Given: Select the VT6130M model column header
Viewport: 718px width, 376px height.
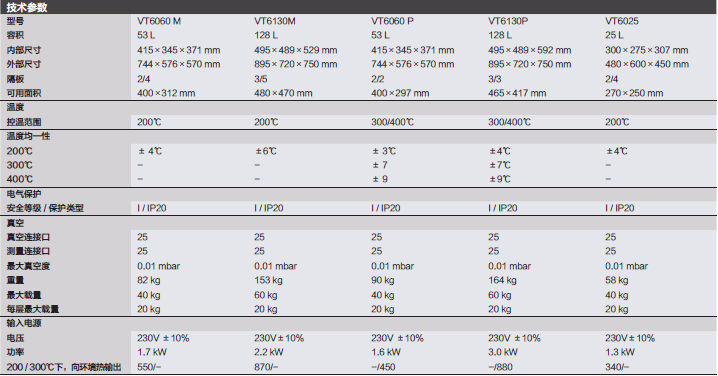Looking at the screenshot, I should click(x=275, y=21).
